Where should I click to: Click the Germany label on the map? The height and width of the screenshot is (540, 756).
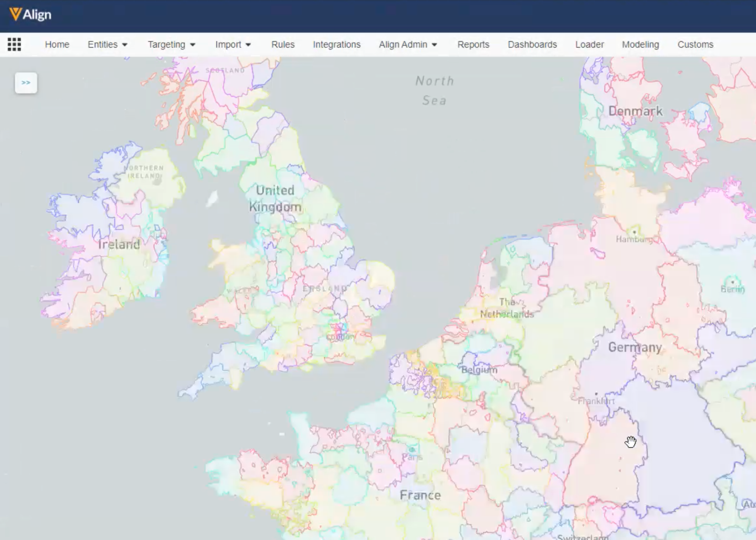coord(635,347)
